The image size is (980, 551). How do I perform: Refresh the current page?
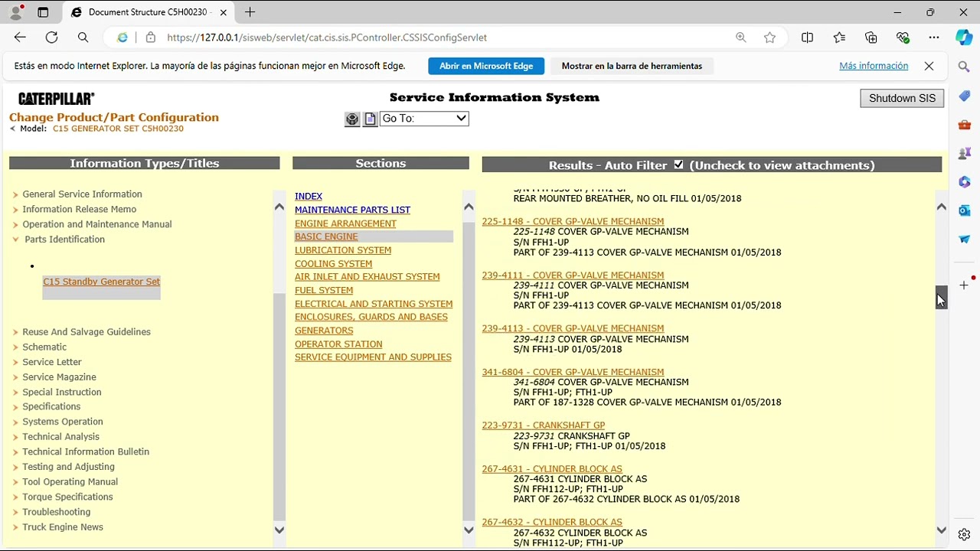point(51,37)
